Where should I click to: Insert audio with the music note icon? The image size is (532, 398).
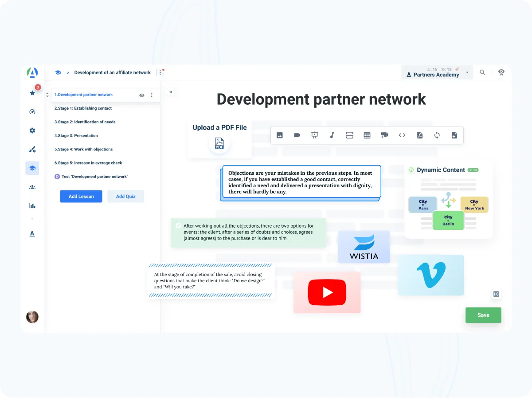coord(332,135)
